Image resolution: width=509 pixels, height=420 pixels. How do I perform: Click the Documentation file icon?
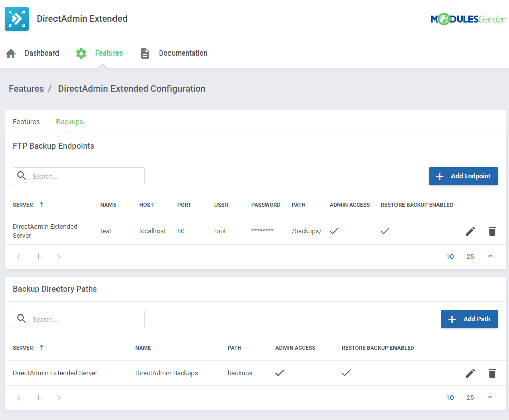145,54
